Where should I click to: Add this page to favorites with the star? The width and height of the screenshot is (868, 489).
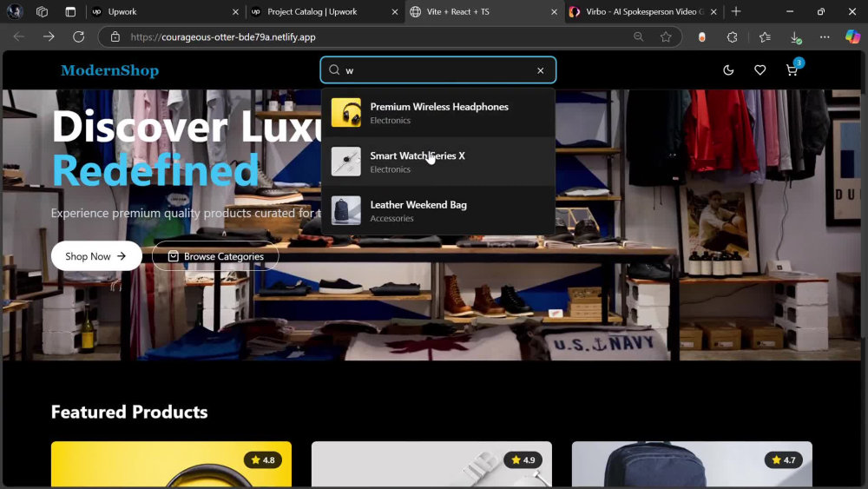point(666,36)
